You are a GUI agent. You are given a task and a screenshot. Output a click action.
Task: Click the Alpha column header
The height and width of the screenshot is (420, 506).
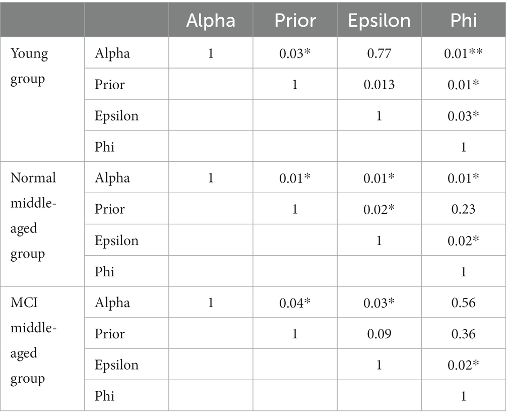pyautogui.click(x=211, y=20)
